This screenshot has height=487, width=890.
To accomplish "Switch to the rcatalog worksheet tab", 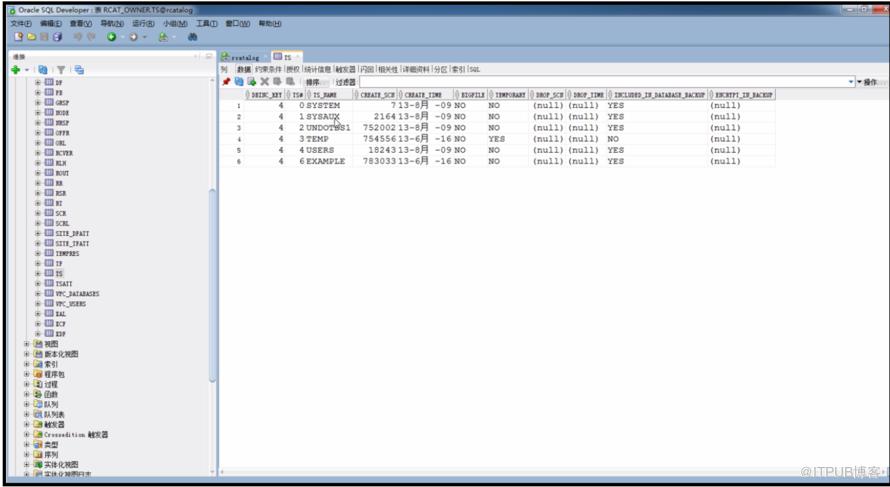I will [x=241, y=57].
